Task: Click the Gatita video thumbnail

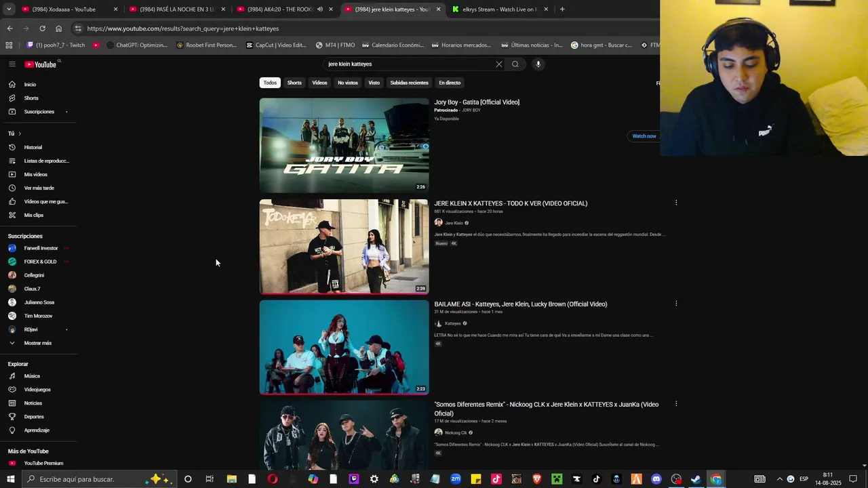Action: tap(344, 146)
